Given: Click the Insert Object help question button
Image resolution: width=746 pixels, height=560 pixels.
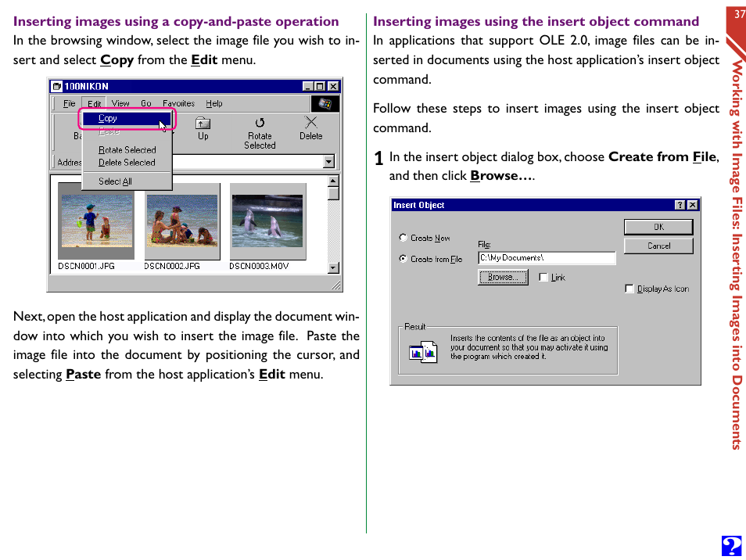Looking at the screenshot, I should (x=680, y=205).
